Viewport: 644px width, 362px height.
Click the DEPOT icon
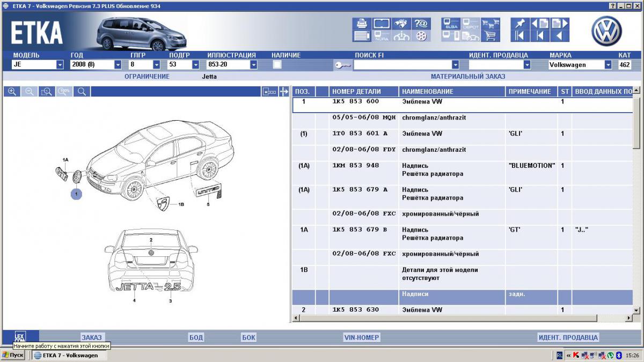[x=471, y=24]
